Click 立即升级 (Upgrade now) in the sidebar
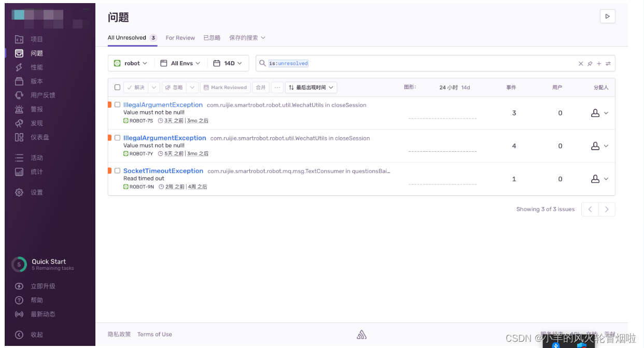Image resolution: width=644 pixels, height=348 pixels. pyautogui.click(x=35, y=286)
